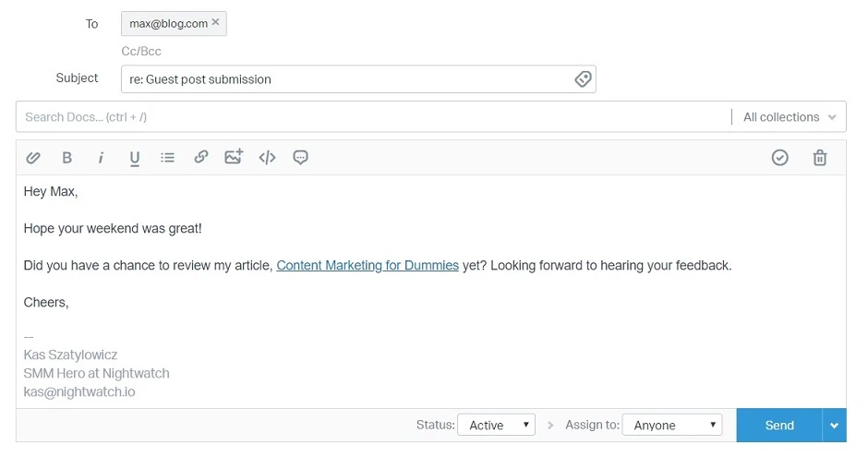868x457 pixels.
Task: Insert an image into the email
Action: 234,157
